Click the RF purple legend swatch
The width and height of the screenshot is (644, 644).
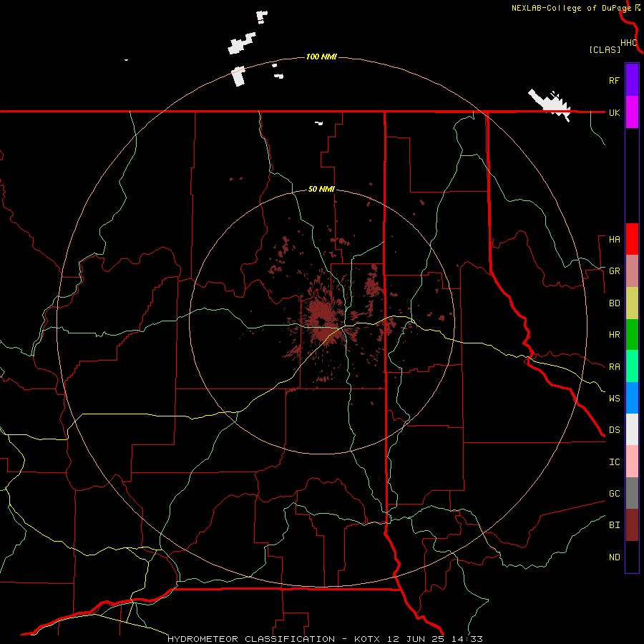(632, 80)
